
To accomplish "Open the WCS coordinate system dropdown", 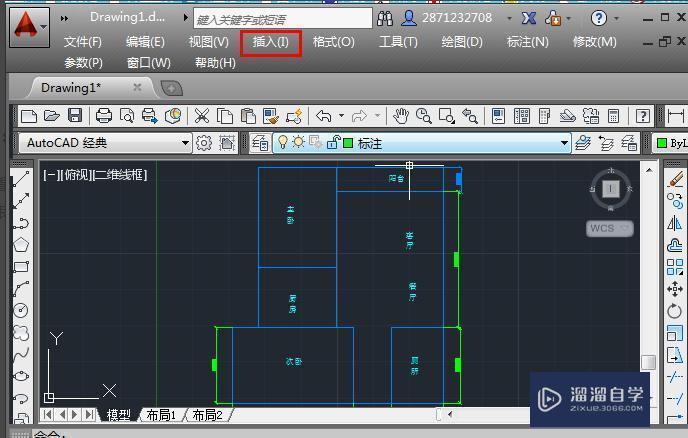I will (x=610, y=228).
